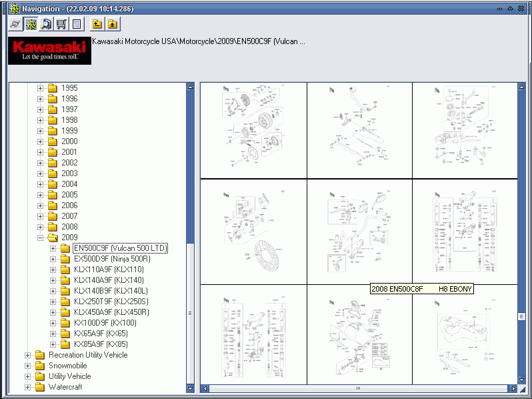The height and width of the screenshot is (399, 532).
Task: Select the 1997 tree row
Action: pyautogui.click(x=69, y=109)
